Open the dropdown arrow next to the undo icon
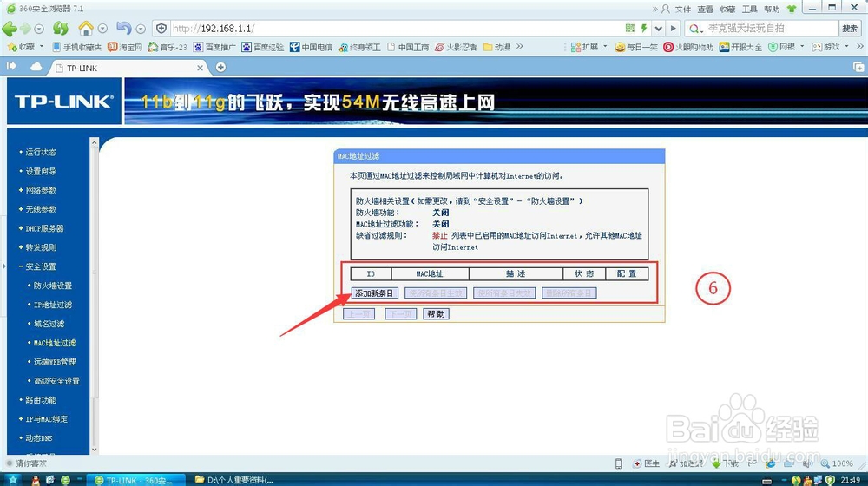Image resolution: width=868 pixels, height=486 pixels. point(141,29)
